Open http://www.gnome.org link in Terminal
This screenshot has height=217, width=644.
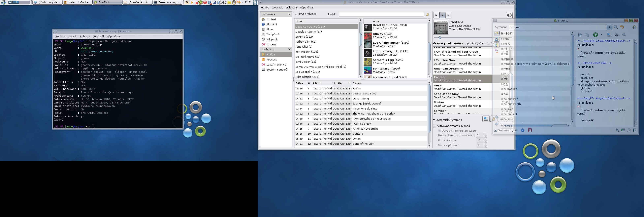pyautogui.click(x=97, y=51)
